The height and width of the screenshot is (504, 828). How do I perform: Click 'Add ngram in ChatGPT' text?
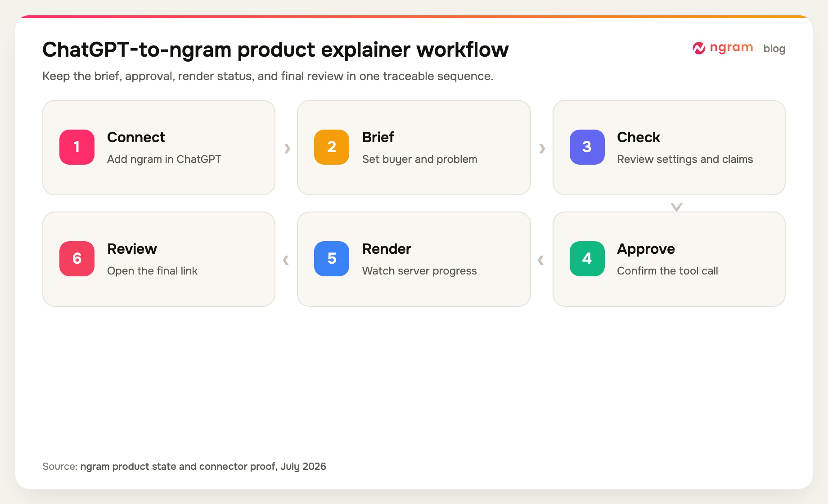click(x=164, y=159)
